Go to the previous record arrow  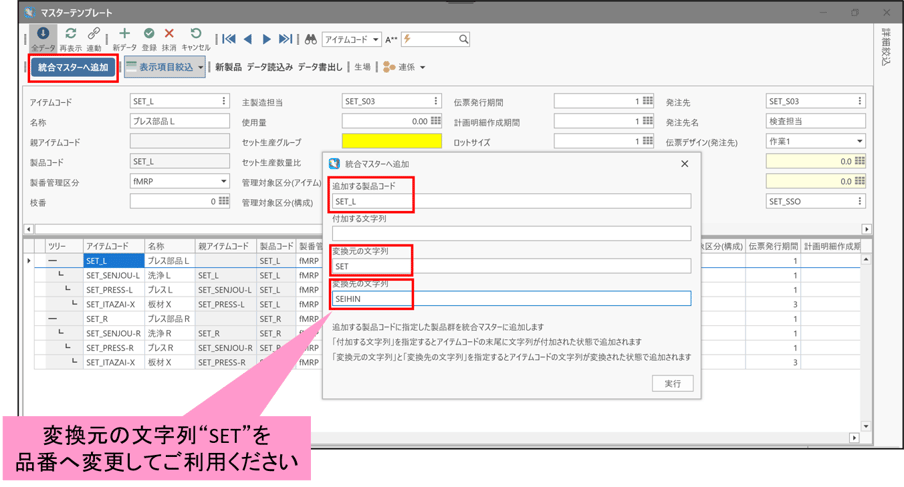click(248, 39)
